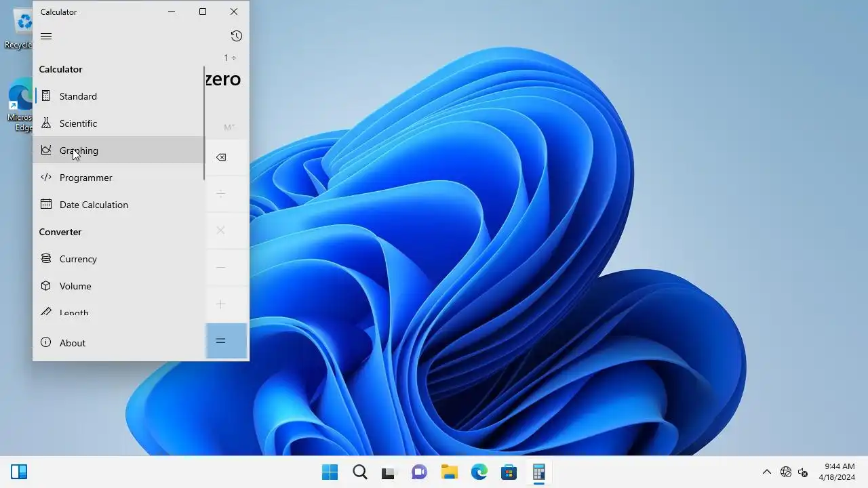Close the hamburger navigation menu
Screen dimensions: 868x488
(x=46, y=36)
